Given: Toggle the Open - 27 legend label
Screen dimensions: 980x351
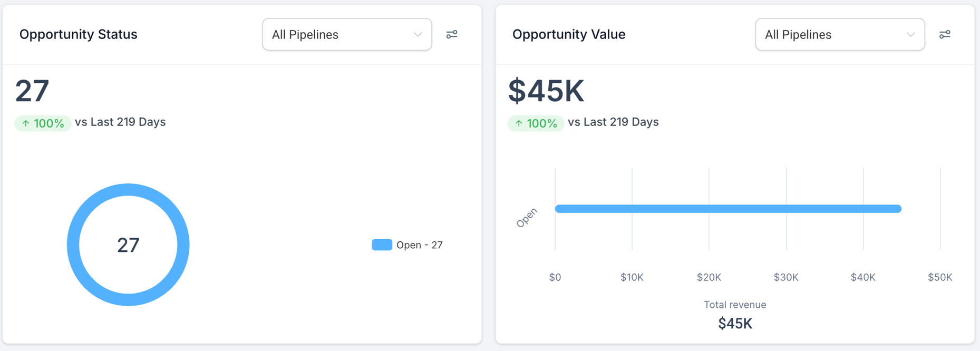Looking at the screenshot, I should tap(419, 245).
